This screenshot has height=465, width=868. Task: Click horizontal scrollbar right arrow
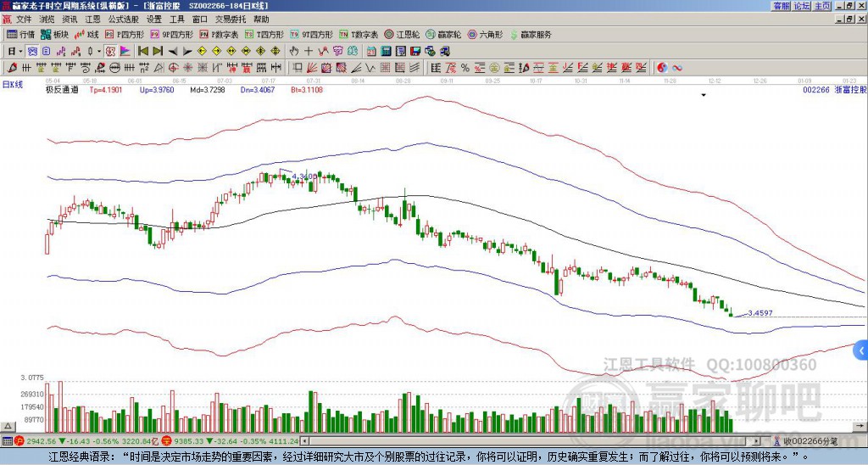coord(757,441)
